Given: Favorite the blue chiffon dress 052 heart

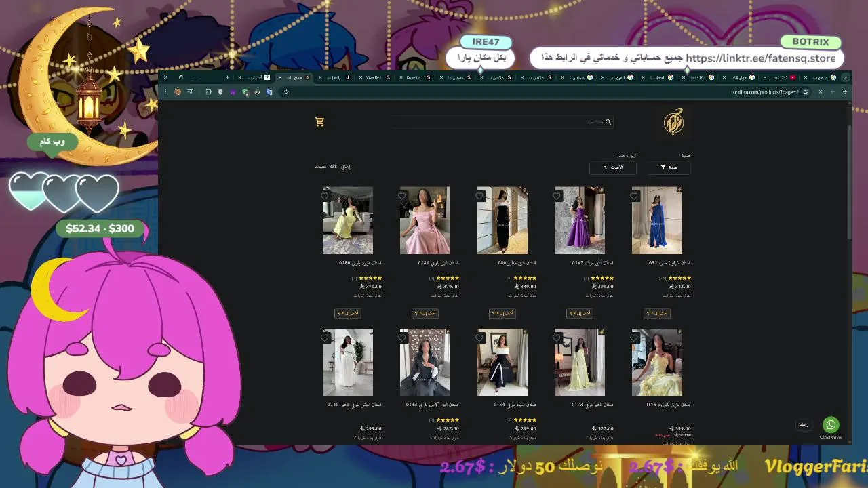Looking at the screenshot, I should 634,196.
